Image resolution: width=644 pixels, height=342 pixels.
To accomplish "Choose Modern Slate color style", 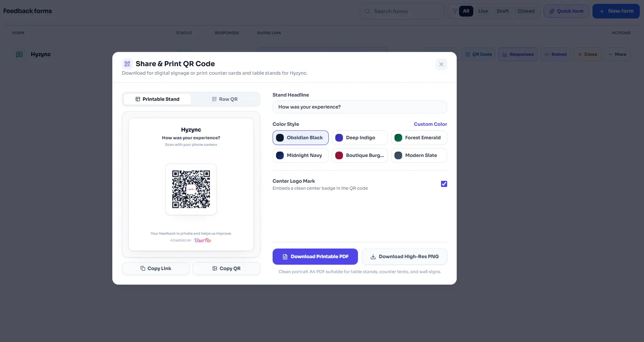I will [419, 155].
